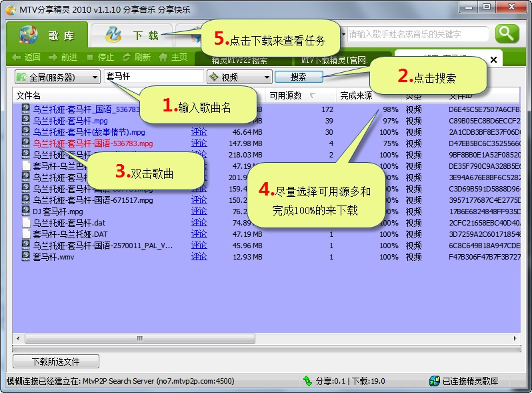Go back with 返回 button
The image size is (532, 393).
click(26, 57)
